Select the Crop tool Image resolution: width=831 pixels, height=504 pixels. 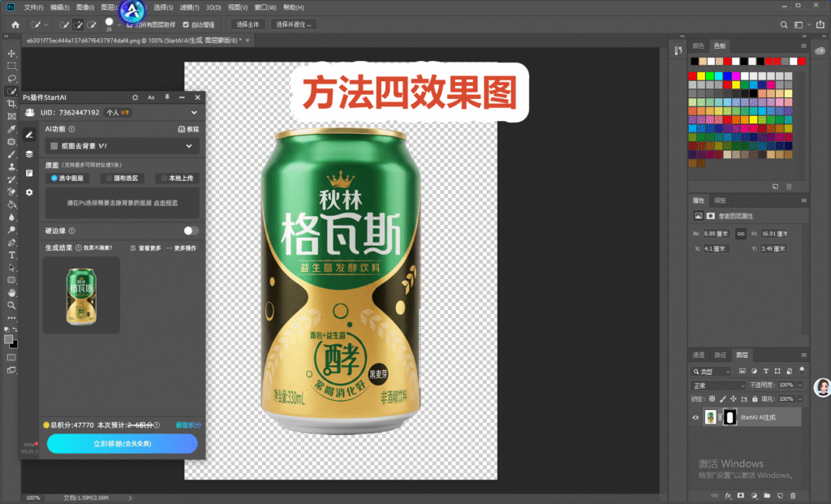click(x=11, y=104)
